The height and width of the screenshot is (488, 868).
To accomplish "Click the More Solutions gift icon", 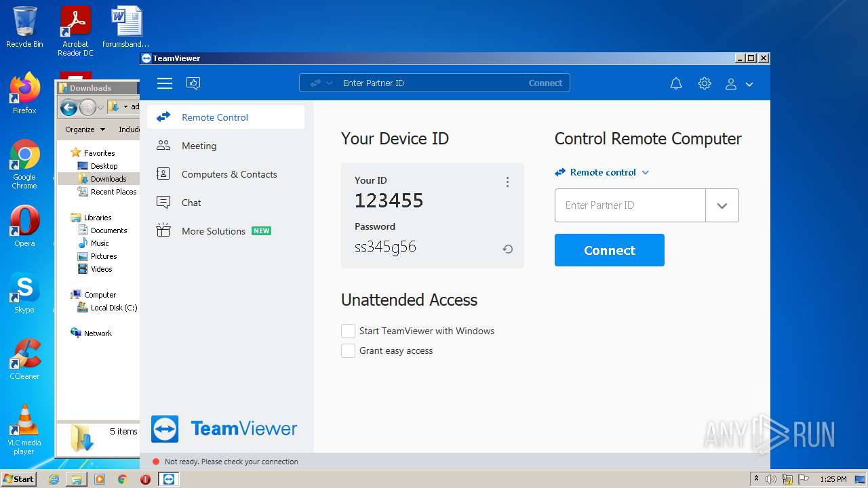I will pyautogui.click(x=163, y=230).
